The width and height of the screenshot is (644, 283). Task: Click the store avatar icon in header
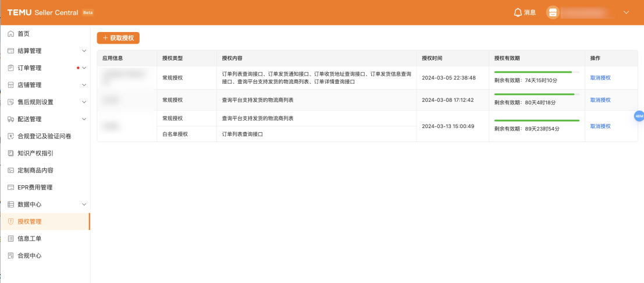pyautogui.click(x=552, y=12)
